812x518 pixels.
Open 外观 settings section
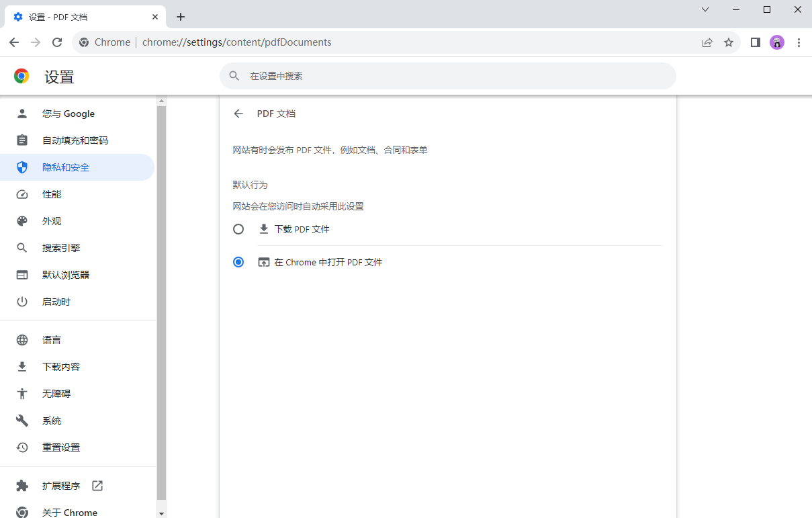pos(77,221)
